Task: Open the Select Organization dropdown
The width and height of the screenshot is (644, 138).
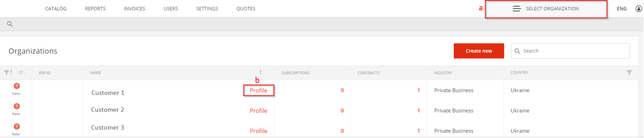Action: pos(546,9)
